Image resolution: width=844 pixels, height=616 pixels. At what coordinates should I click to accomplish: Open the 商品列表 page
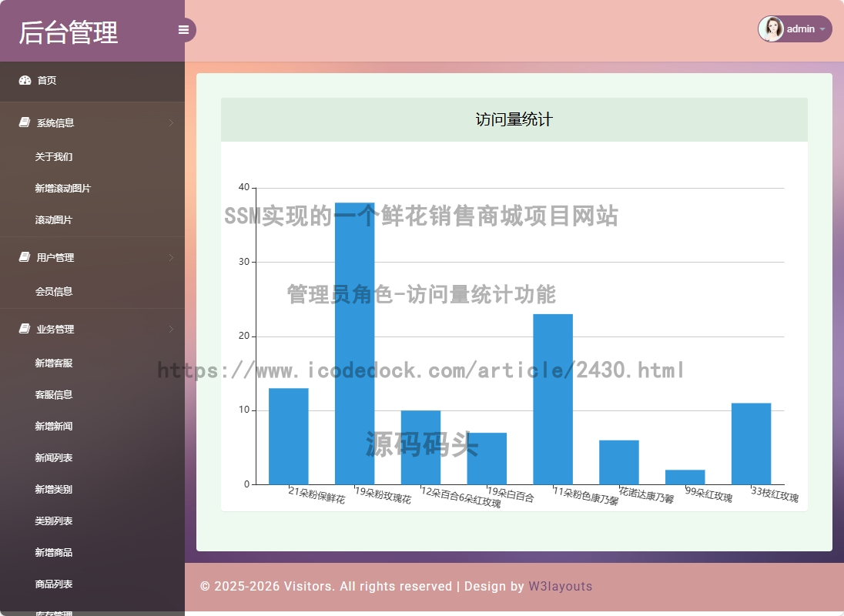[54, 584]
